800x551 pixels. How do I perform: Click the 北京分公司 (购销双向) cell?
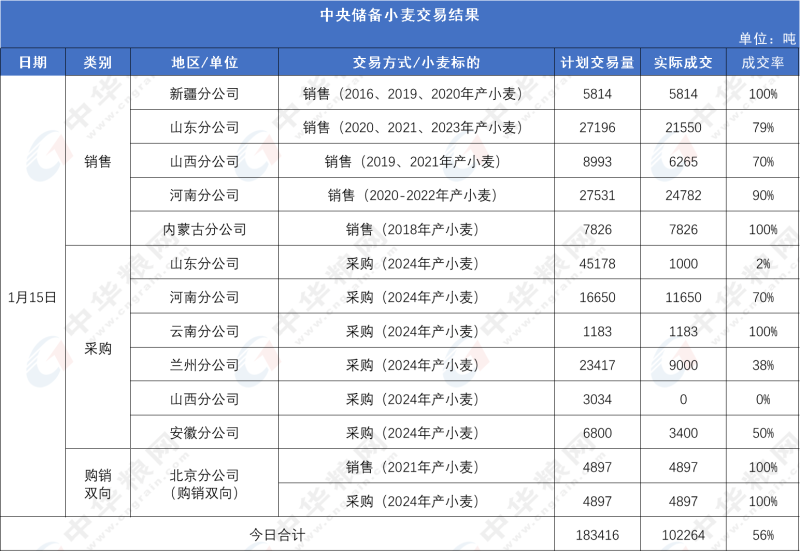[204, 484]
